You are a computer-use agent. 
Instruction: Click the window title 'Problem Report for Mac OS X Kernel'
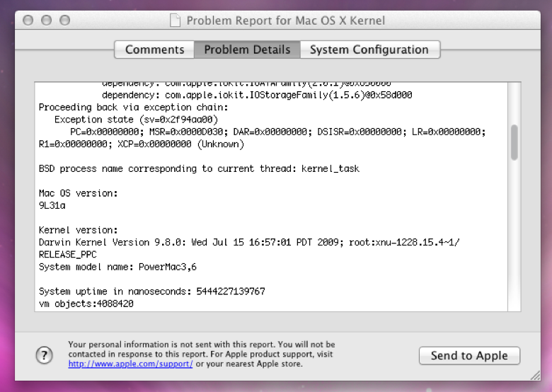pyautogui.click(x=285, y=21)
